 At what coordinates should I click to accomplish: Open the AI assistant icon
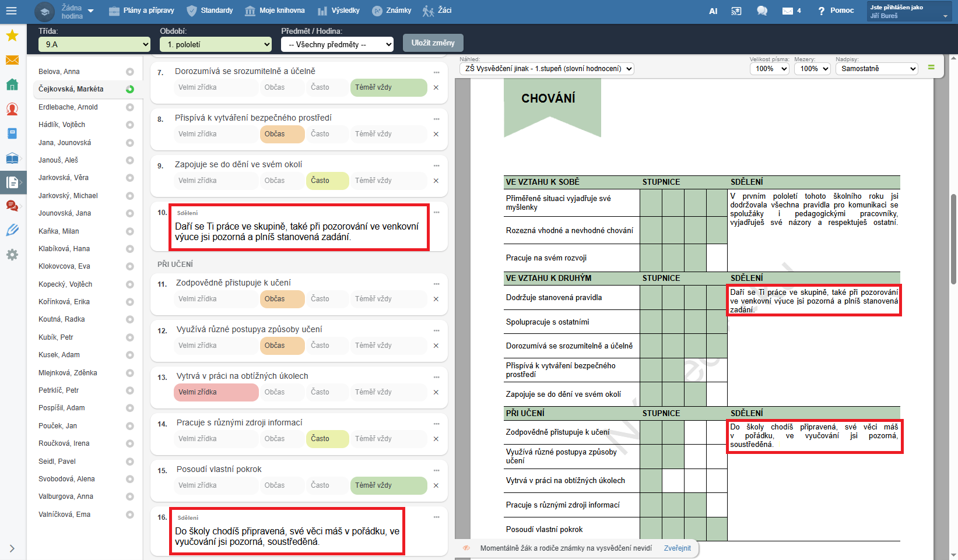(x=713, y=11)
